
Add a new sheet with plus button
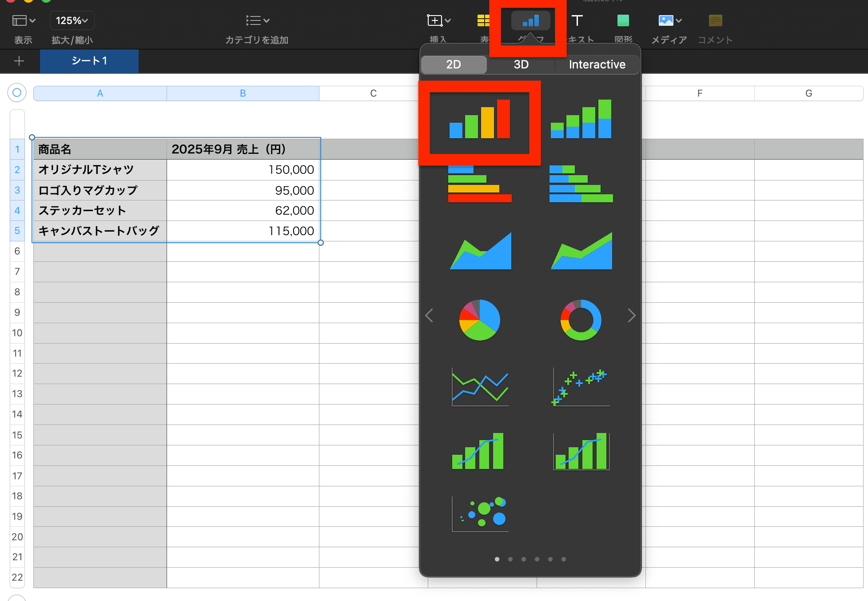pyautogui.click(x=19, y=61)
